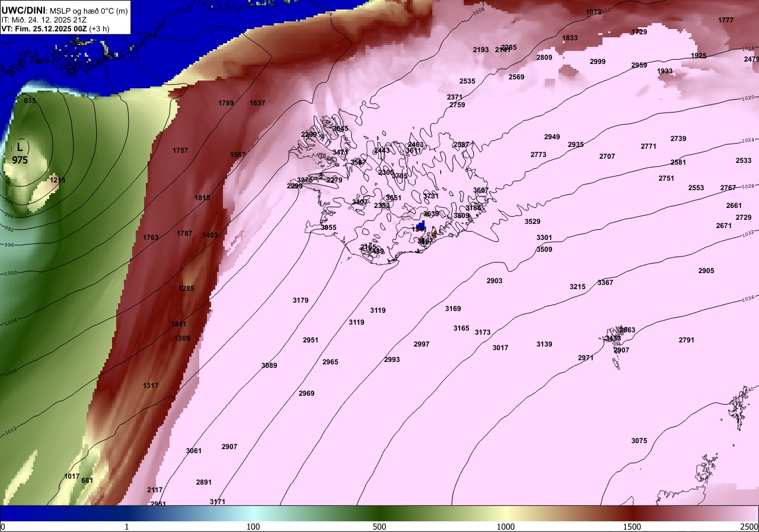The width and height of the screenshot is (759, 532).
Task: Click the map value 2891
Action: pyautogui.click(x=204, y=482)
